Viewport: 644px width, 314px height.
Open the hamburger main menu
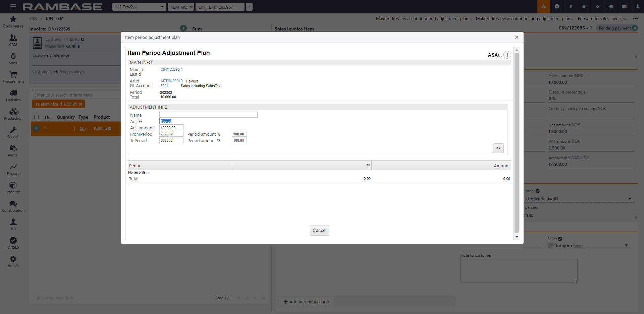13,7
